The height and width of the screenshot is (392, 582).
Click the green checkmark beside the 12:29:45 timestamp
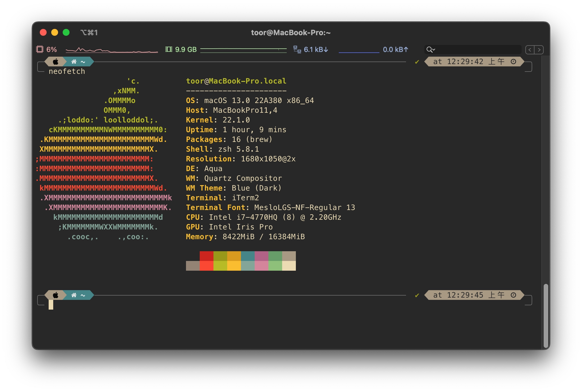tap(417, 295)
